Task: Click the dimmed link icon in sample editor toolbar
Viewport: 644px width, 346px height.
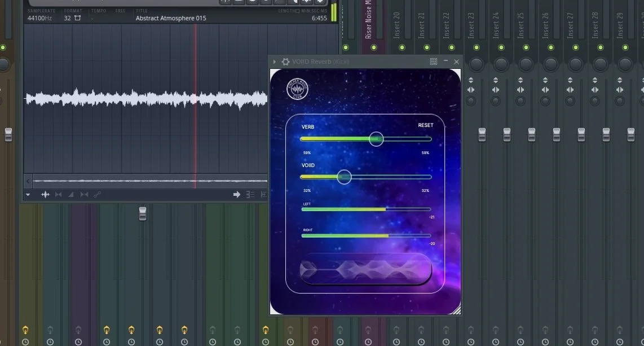Action: 97,195
